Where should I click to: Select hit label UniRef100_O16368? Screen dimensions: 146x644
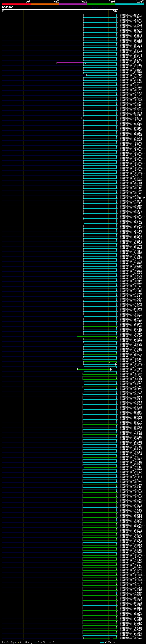pos(131,397)
